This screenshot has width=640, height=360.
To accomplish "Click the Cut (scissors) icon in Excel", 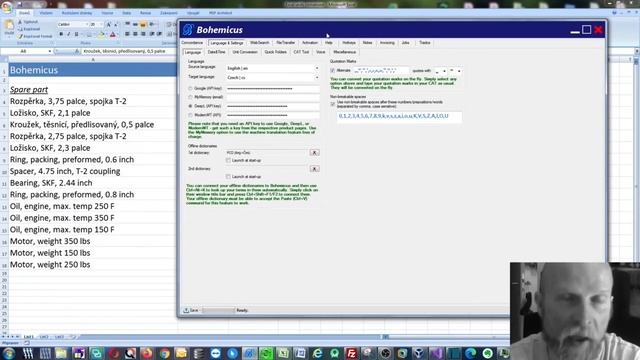I will 20,22.
